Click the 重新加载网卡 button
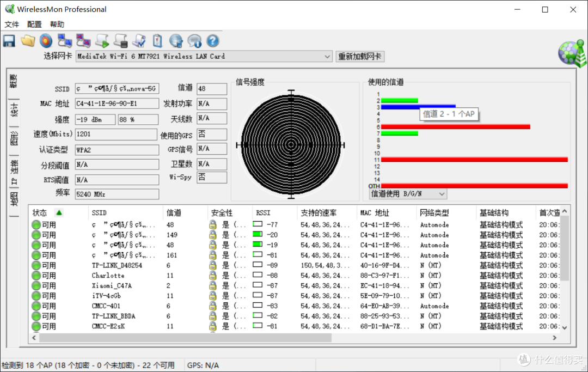The height and width of the screenshot is (372, 588). tap(360, 57)
